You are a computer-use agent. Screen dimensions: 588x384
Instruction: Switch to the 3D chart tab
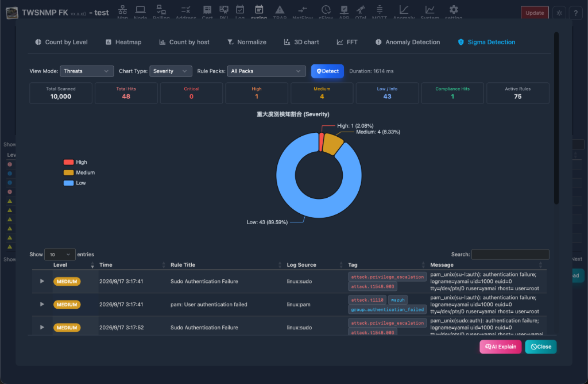(301, 42)
